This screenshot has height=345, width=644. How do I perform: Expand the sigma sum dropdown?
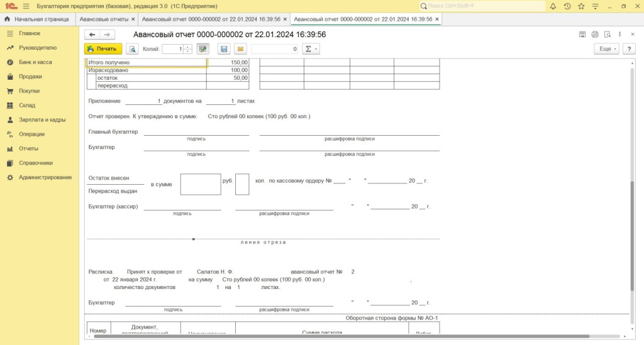click(311, 49)
